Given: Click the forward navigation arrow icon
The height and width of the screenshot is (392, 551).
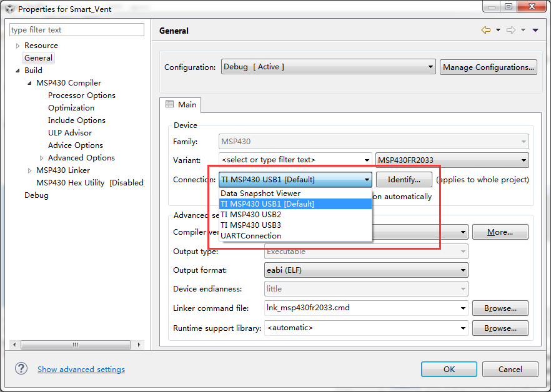Looking at the screenshot, I should pyautogui.click(x=510, y=30).
